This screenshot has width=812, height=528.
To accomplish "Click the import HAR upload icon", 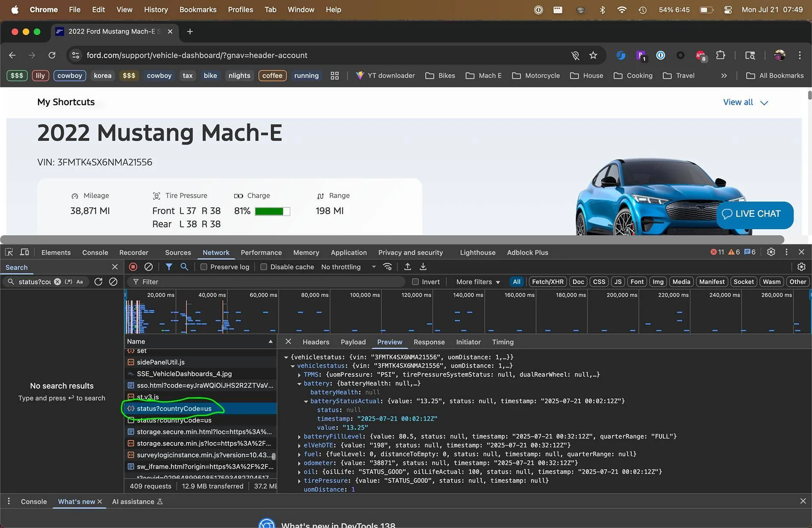I will (407, 267).
